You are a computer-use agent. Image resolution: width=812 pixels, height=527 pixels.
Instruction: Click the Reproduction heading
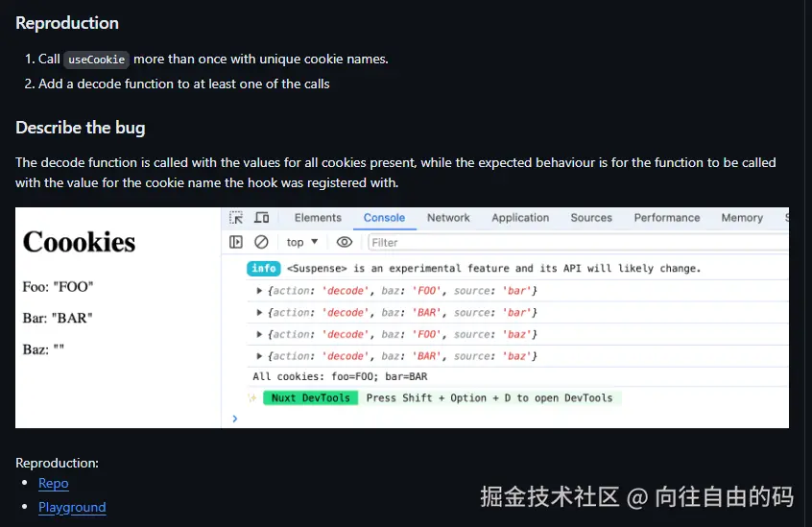pyautogui.click(x=67, y=23)
